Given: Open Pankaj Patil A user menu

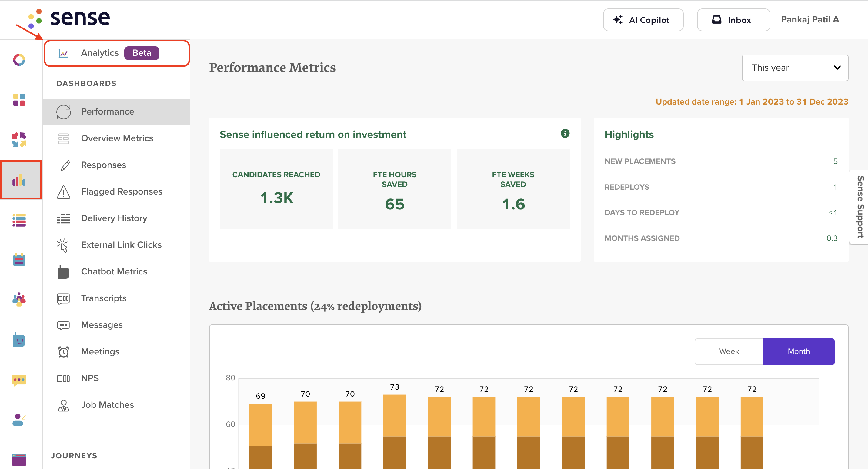Looking at the screenshot, I should 810,19.
